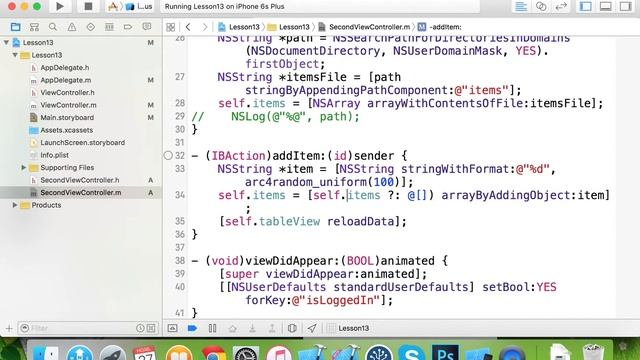The image size is (640, 360).
Task: Select Info.plist file
Action: pyautogui.click(x=54, y=155)
